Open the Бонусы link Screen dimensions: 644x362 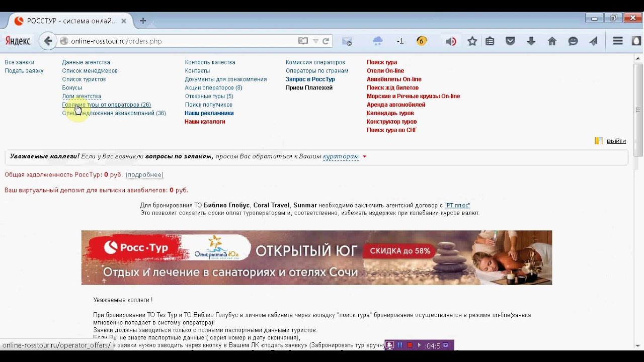point(72,88)
